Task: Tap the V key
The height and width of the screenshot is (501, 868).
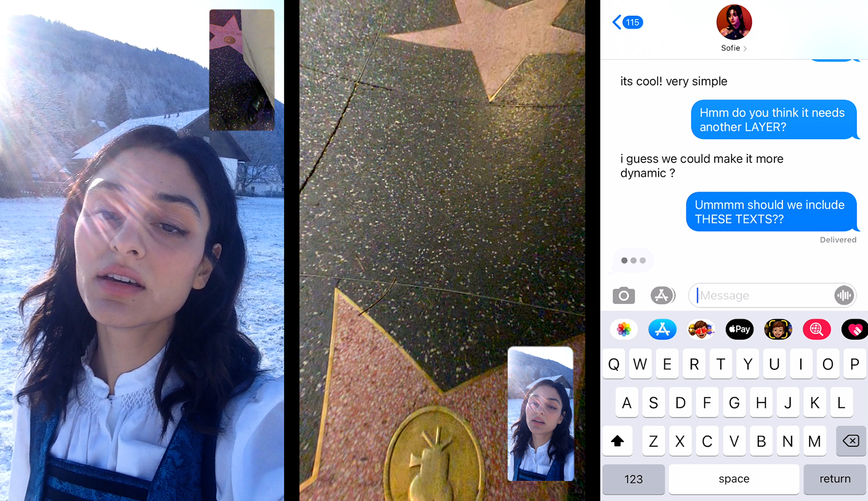Action: [734, 441]
